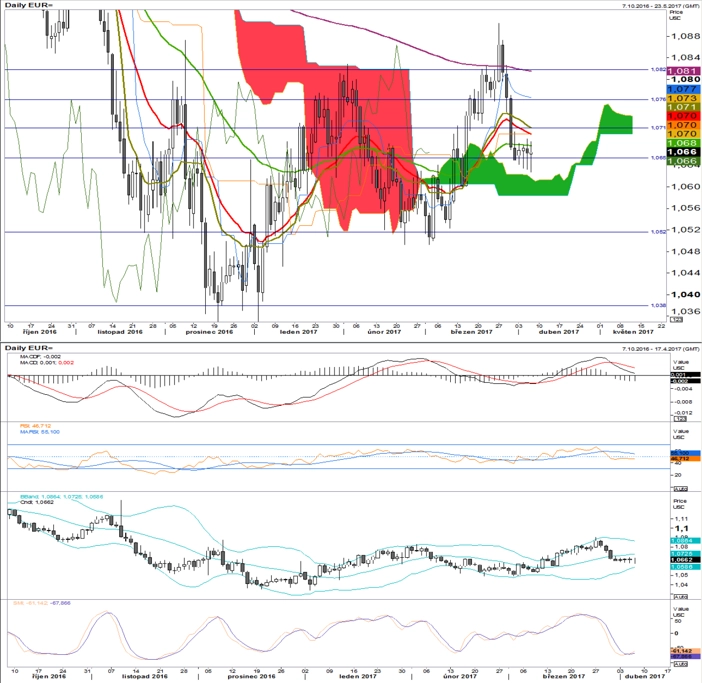702x683 pixels.
Task: Click the RSI legend value label
Action: [35, 426]
